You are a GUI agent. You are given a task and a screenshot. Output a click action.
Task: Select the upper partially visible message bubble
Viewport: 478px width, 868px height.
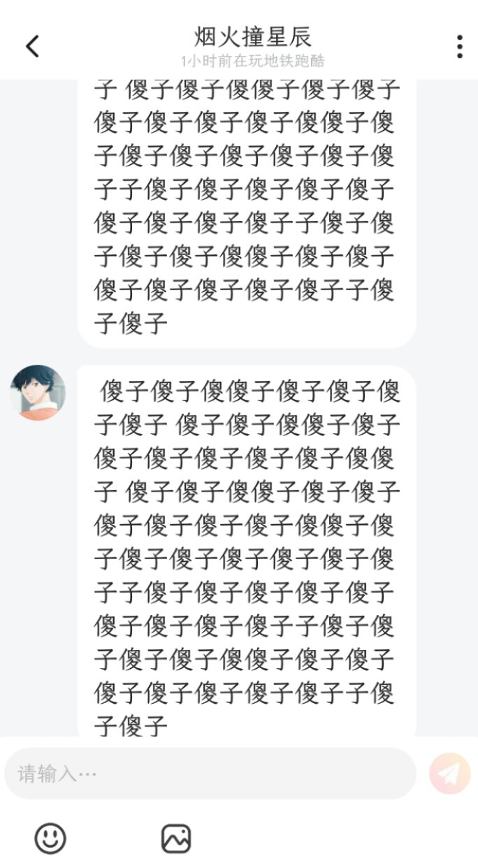(247, 214)
